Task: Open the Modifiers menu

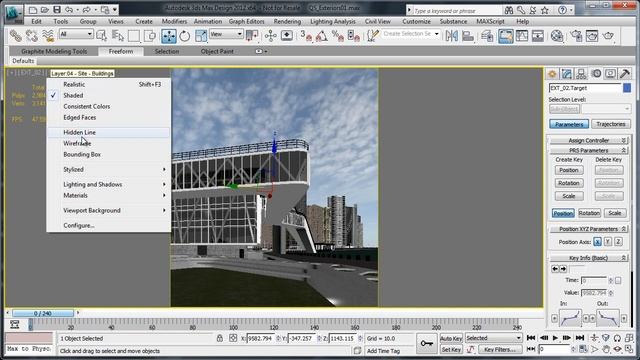Action: pos(174,21)
